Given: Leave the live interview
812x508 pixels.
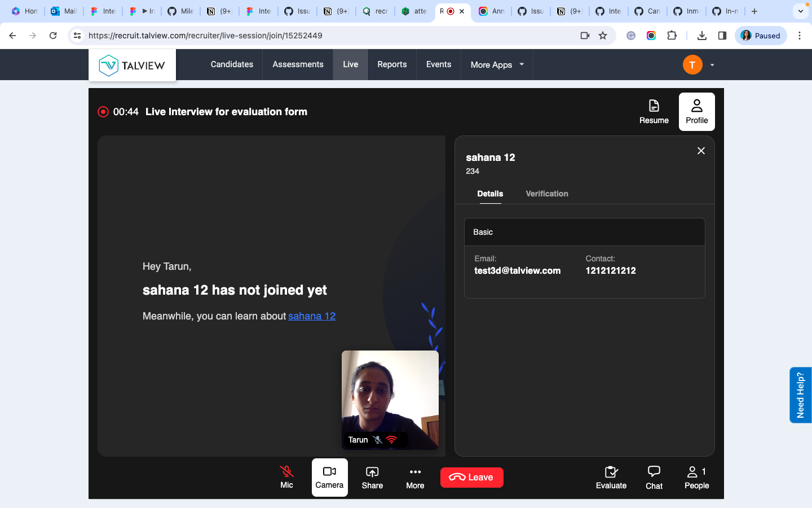Looking at the screenshot, I should [472, 478].
